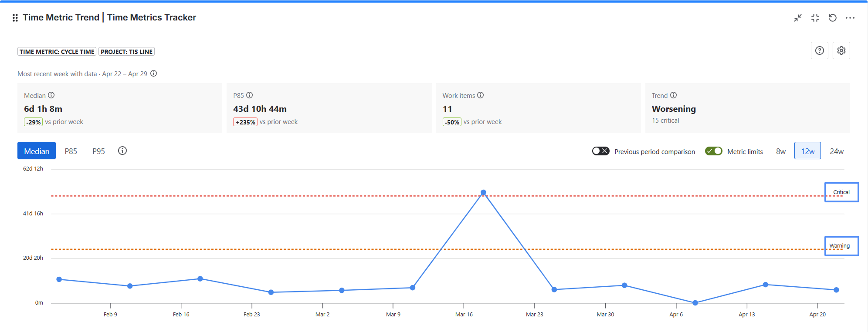Click the Critical threshold label on chart
The height and width of the screenshot is (332, 868).
tap(841, 192)
